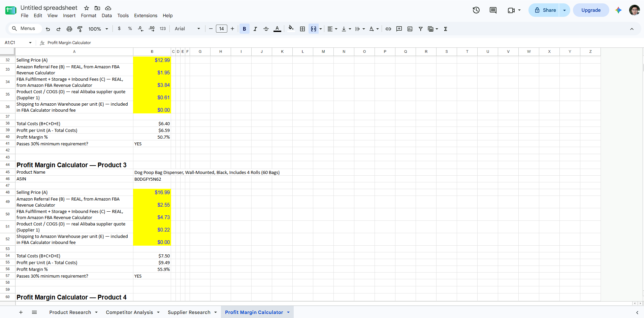Click the Share button
The width and height of the screenshot is (644, 318).
[x=544, y=10]
